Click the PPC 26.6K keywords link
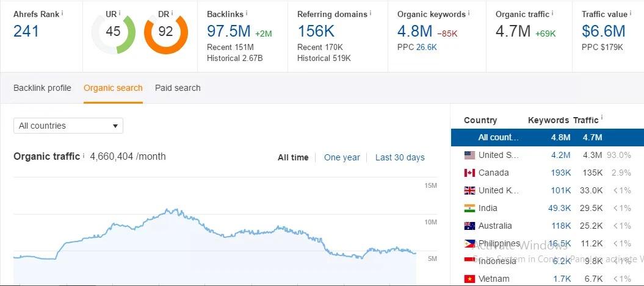 pos(426,47)
